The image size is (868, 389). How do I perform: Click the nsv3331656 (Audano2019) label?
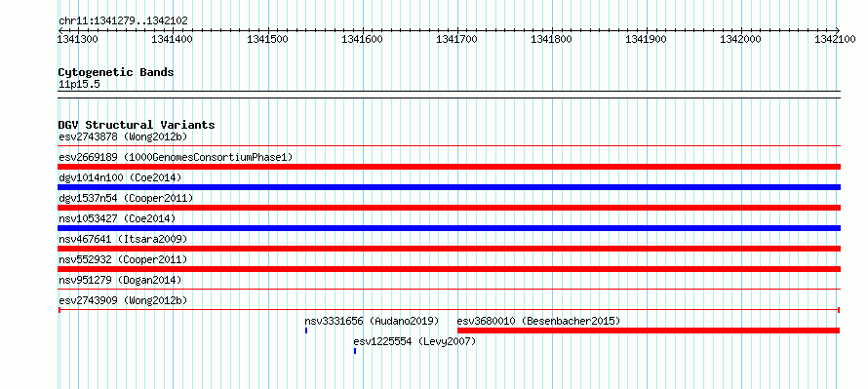(372, 321)
